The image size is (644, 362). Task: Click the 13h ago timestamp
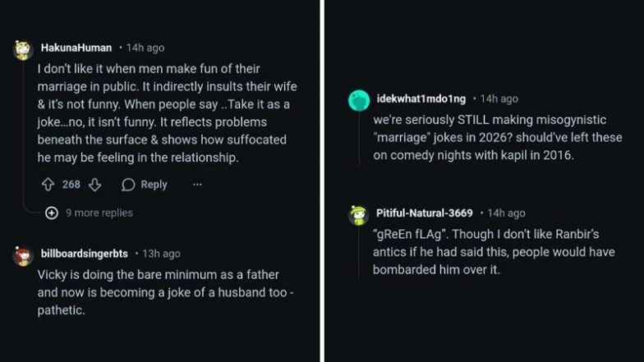pos(161,254)
